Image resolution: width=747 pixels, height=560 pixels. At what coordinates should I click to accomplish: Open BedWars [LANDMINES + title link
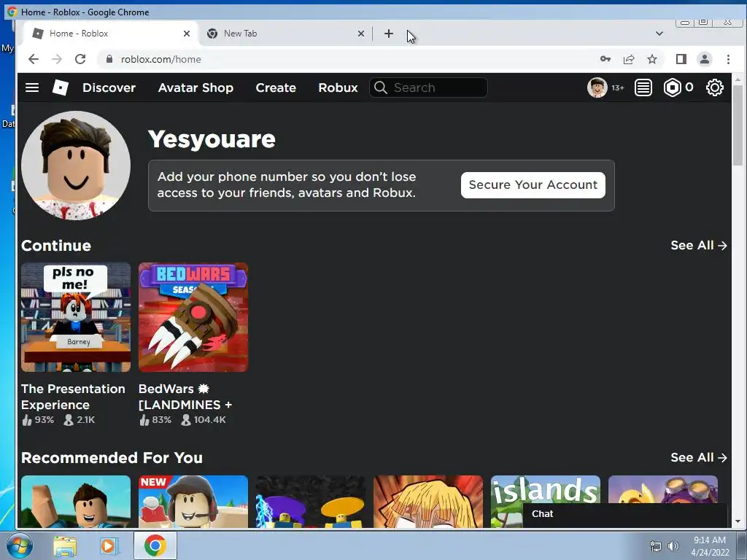click(x=185, y=397)
